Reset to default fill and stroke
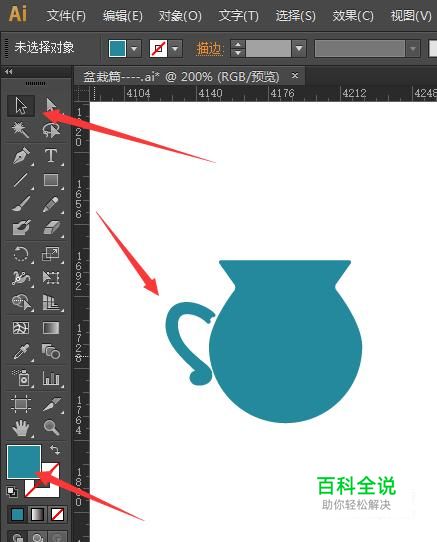437x542 pixels. [x=12, y=491]
